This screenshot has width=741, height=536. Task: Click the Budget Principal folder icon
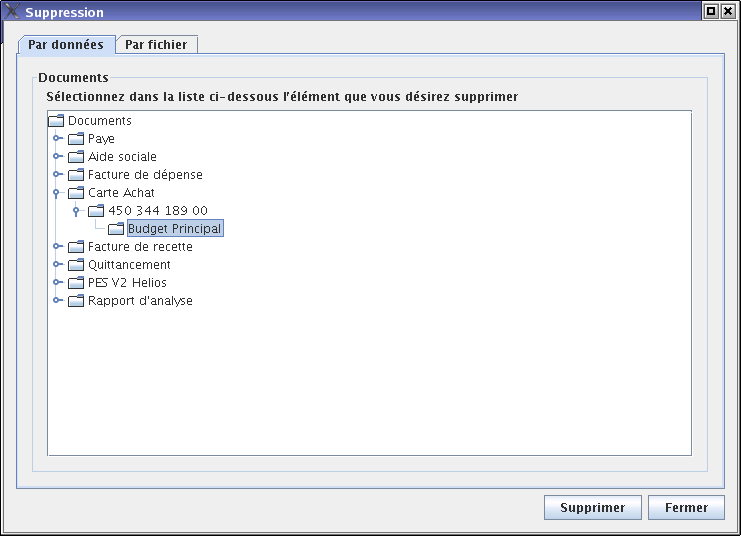coord(116,229)
